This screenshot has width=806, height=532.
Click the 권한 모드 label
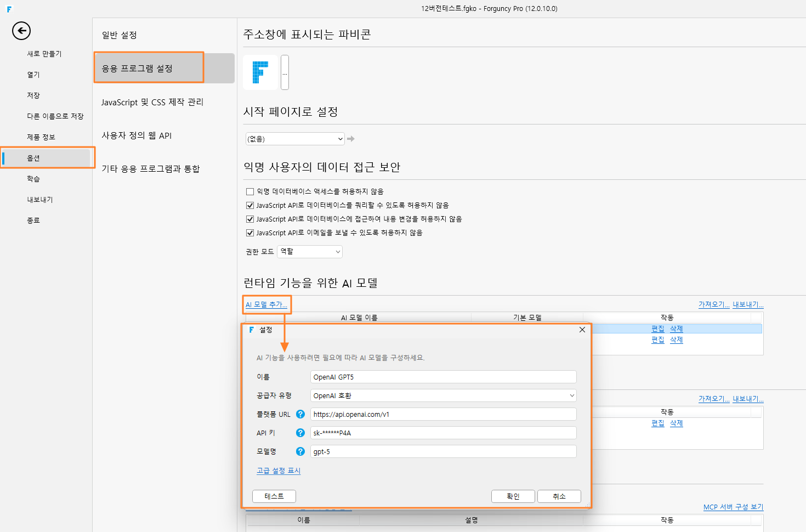point(259,252)
